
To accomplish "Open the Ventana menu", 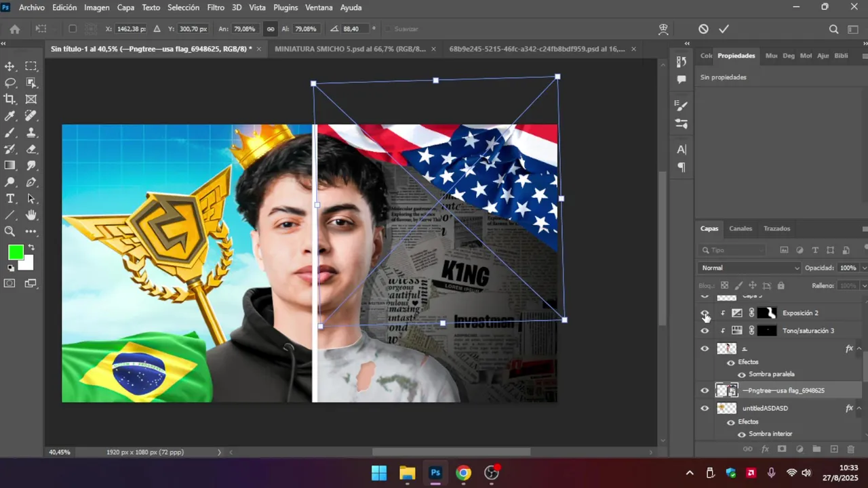I will pos(319,7).
